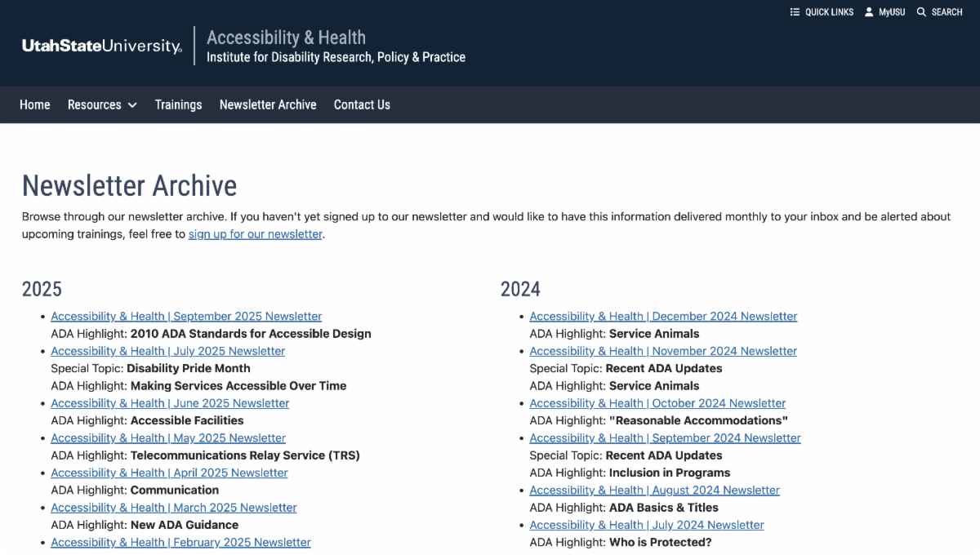Click 'Who is Protected?' text
Viewport: 980px width, 555px height.
661,543
